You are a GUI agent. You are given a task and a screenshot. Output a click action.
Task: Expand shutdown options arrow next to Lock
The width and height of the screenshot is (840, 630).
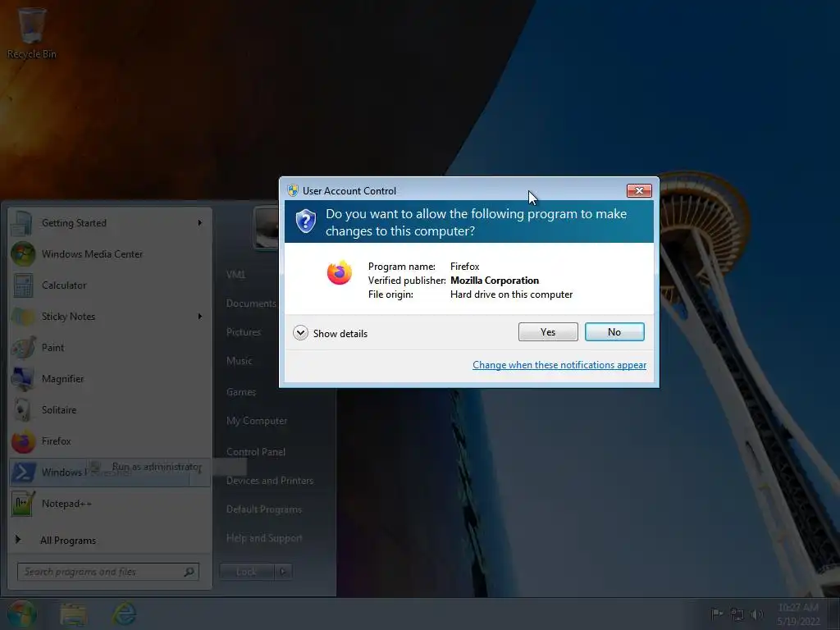click(283, 572)
